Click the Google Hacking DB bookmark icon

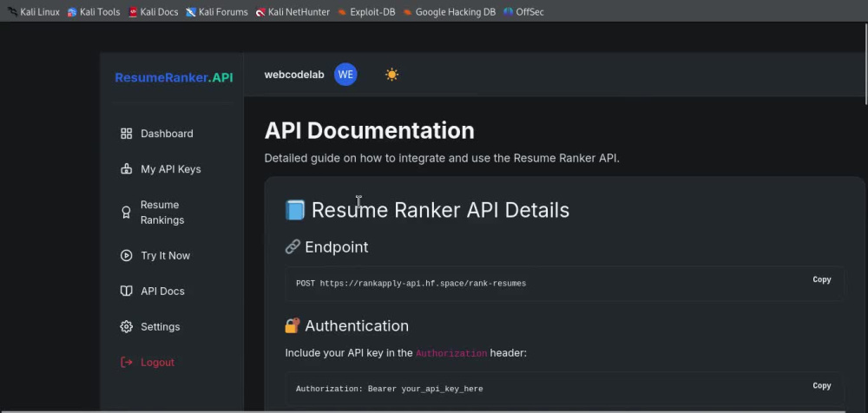407,11
